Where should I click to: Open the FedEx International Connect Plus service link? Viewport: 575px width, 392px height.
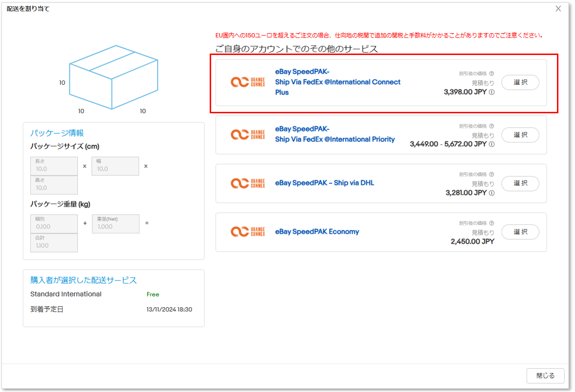(338, 82)
